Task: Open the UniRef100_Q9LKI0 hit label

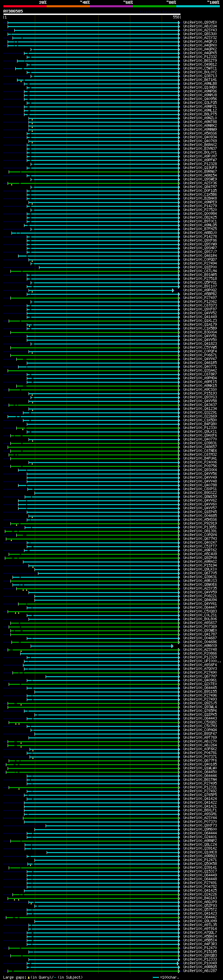Action: click(200, 569)
